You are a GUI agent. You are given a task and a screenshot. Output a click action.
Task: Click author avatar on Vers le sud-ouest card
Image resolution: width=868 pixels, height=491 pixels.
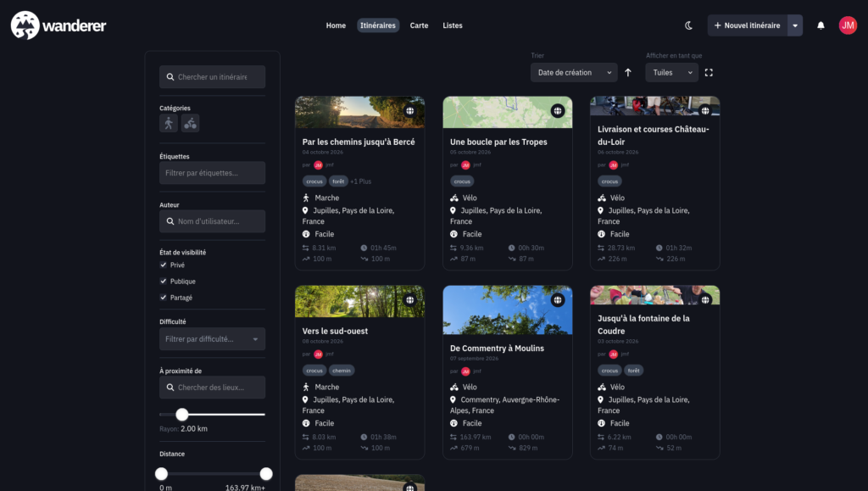318,354
